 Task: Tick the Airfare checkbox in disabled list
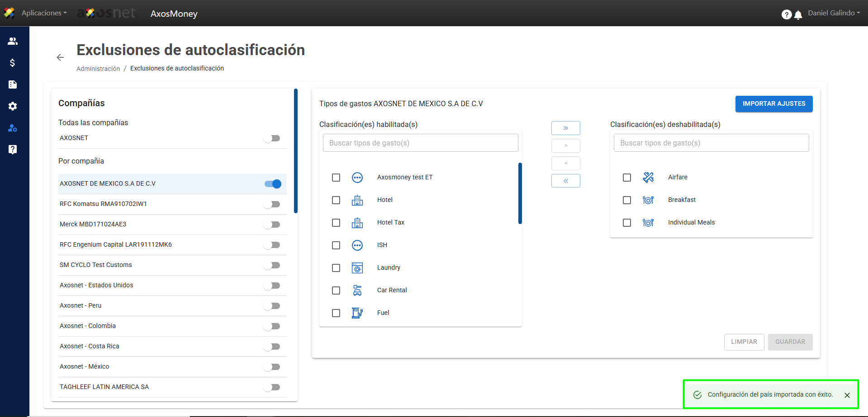click(627, 178)
